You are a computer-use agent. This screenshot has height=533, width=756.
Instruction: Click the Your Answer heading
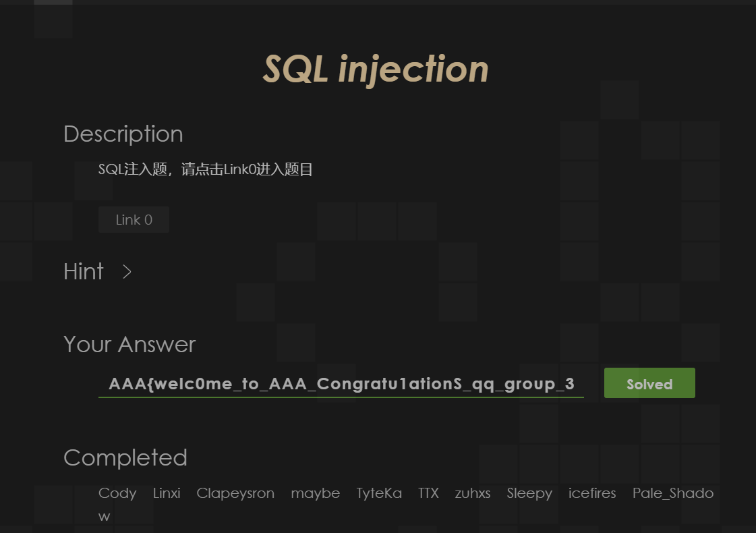point(129,344)
